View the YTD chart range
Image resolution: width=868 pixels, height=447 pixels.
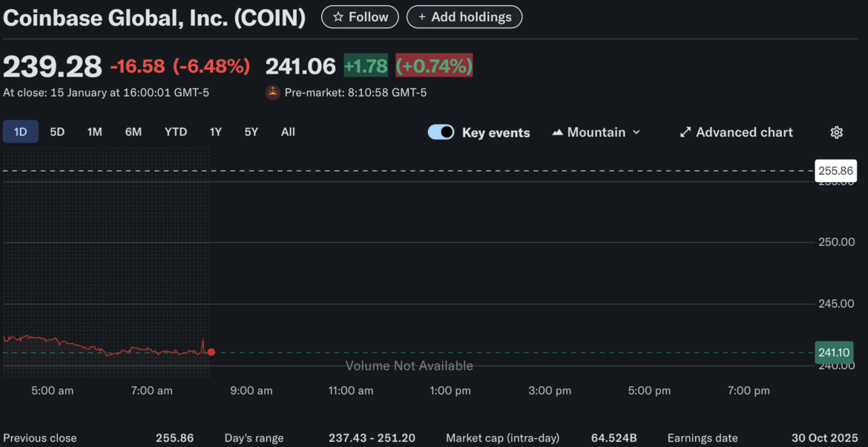(176, 132)
